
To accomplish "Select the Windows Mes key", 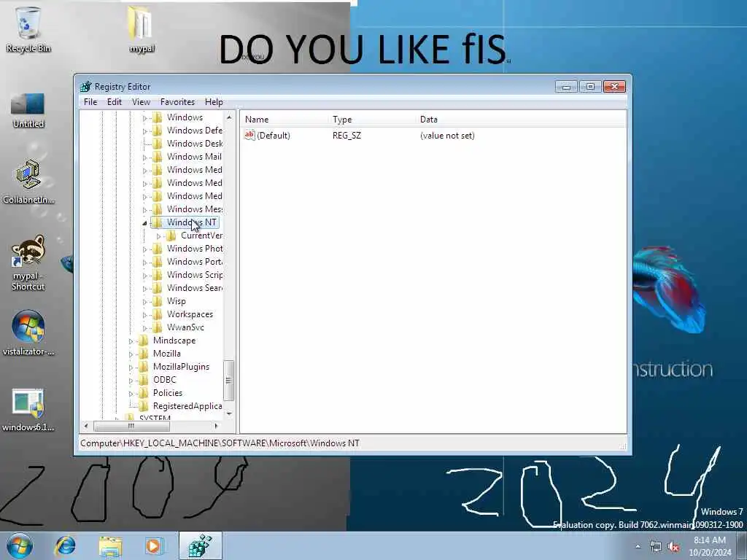I will [x=194, y=209].
